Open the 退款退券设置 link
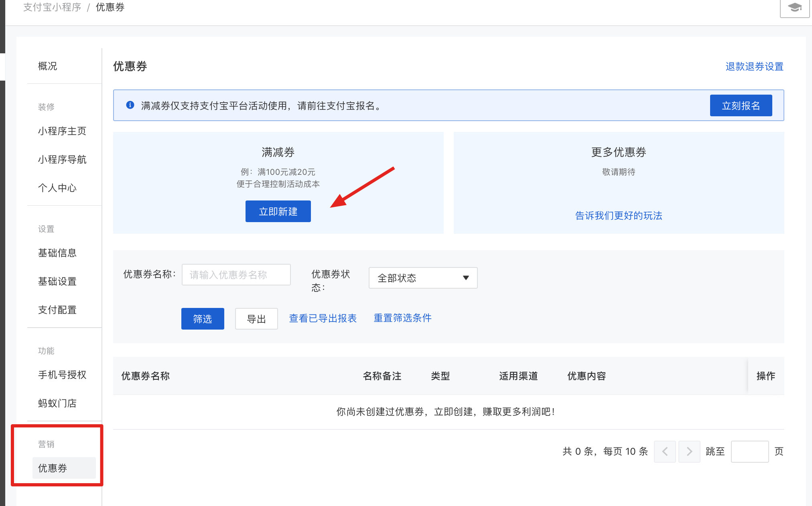This screenshot has height=506, width=812. [x=755, y=67]
